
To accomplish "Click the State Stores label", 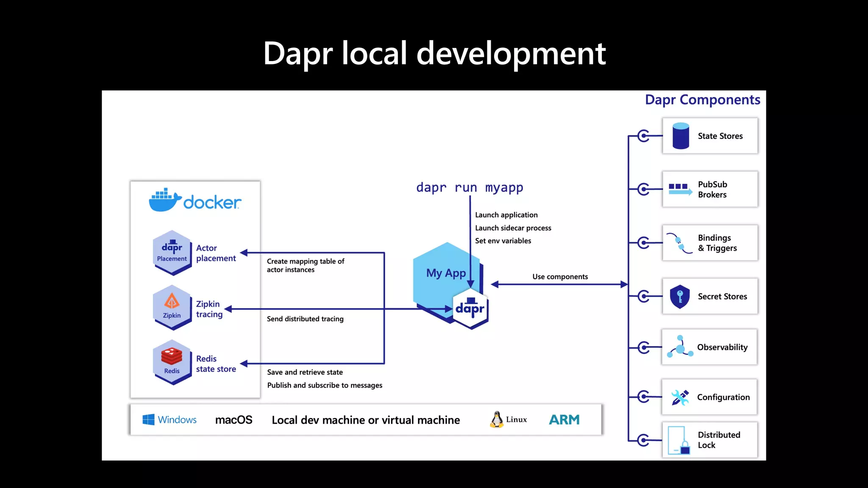I will [720, 136].
